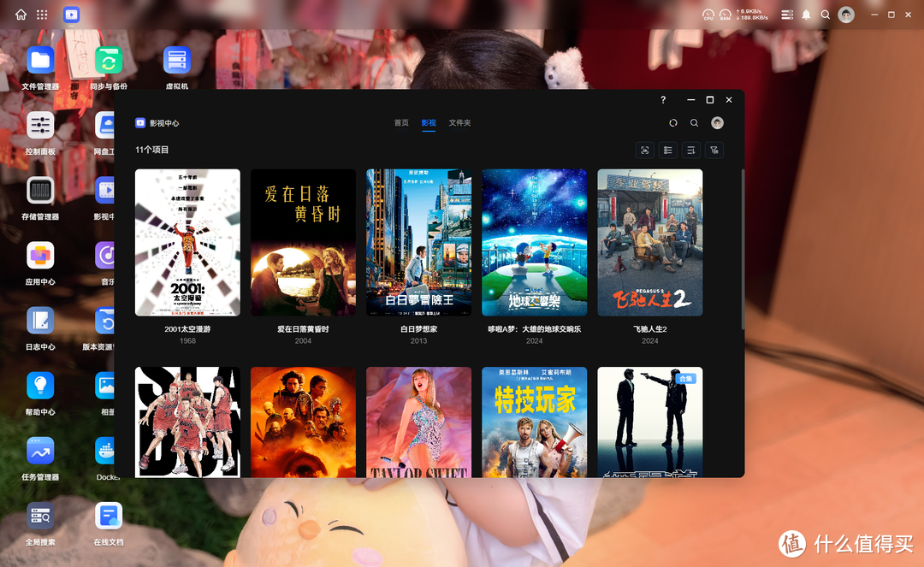Viewport: 924px width, 567px height.
Task: Open 哆啦A梦：大雄的地球交响乐 poster
Action: 535,243
